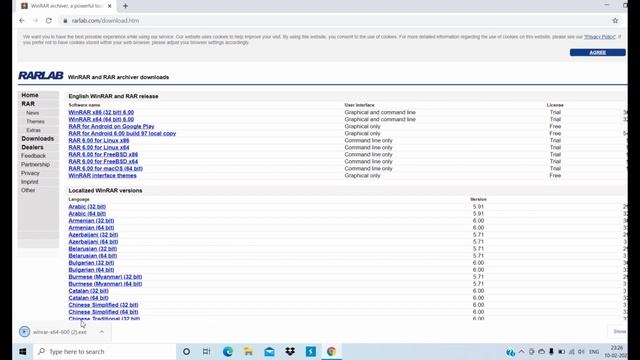Go back using the browser back arrow
640x360 pixels.
point(22,20)
